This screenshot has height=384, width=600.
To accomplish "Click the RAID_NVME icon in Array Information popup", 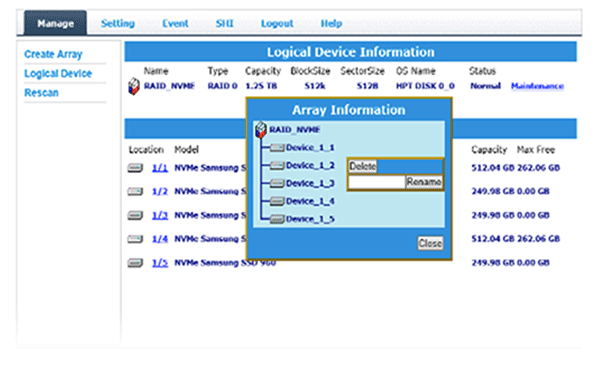I will (261, 130).
